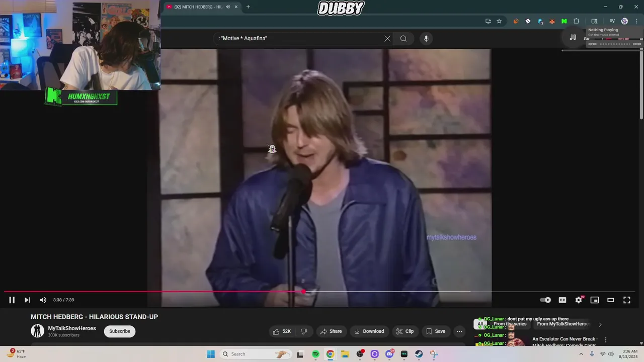The image size is (644, 362).
Task: Open Snipping Tool from taskbar
Action: 434,354
